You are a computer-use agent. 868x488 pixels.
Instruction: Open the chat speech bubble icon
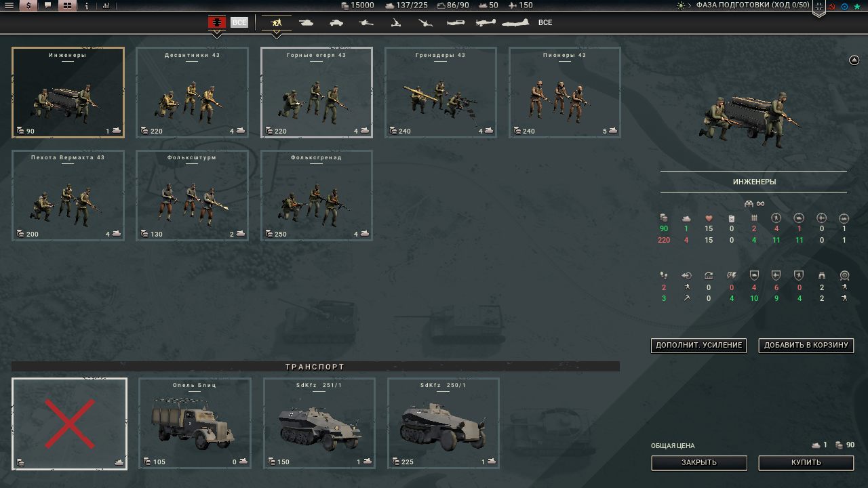click(47, 5)
